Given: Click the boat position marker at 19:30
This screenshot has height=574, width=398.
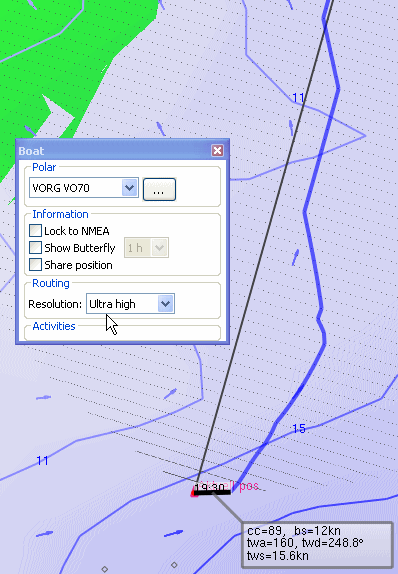Looking at the screenshot, I should pyautogui.click(x=212, y=489).
